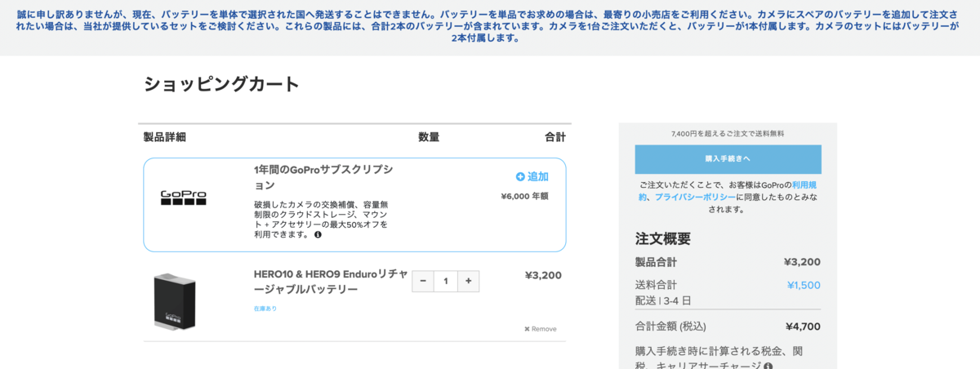
Task: Add the GoPro subscription via 追加
Action: coord(532,176)
